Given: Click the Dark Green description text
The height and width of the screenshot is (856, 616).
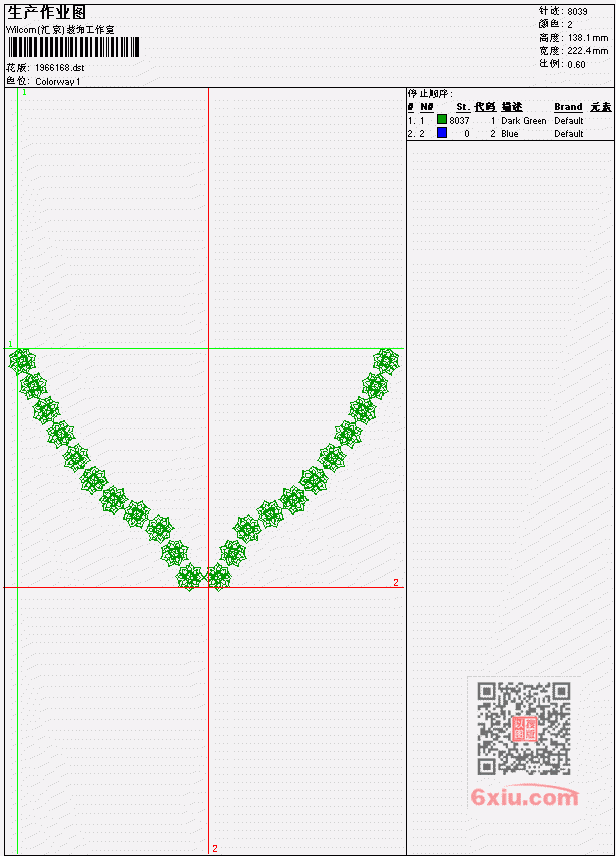Looking at the screenshot, I should [x=524, y=121].
